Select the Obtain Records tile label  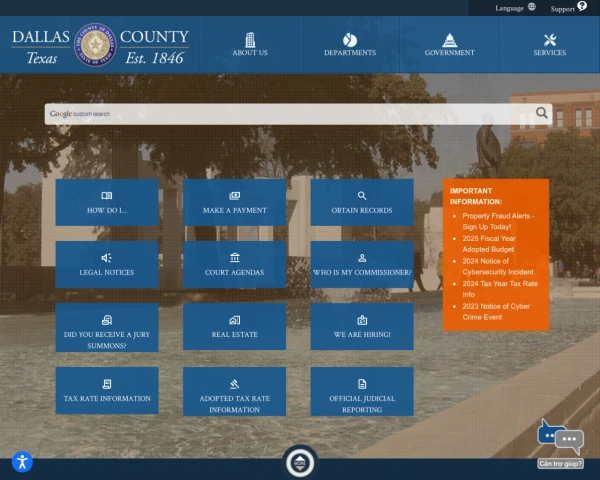click(x=362, y=210)
